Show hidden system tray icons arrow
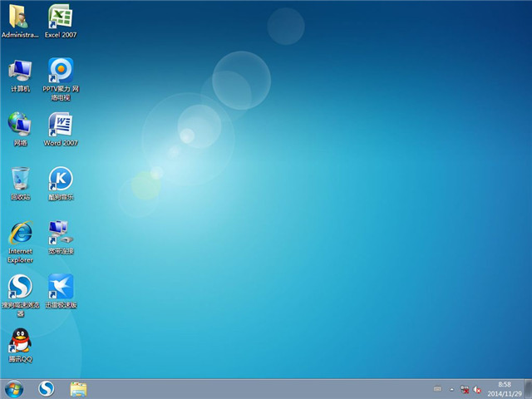 point(451,390)
